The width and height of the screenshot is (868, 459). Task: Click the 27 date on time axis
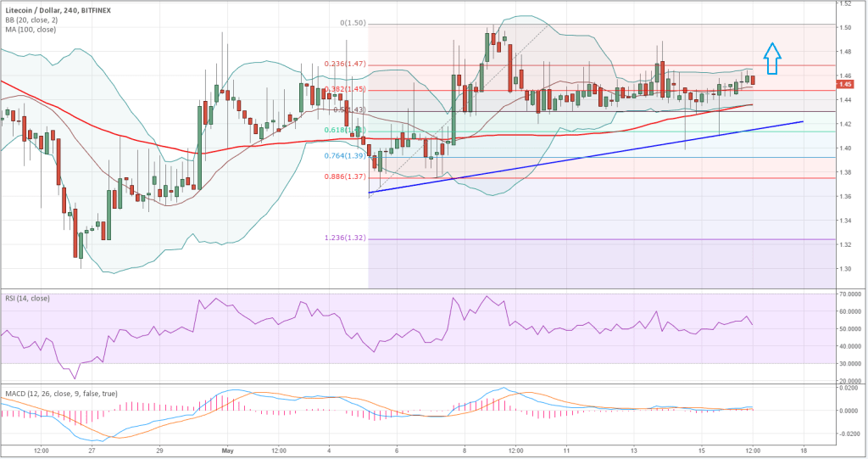point(92,451)
